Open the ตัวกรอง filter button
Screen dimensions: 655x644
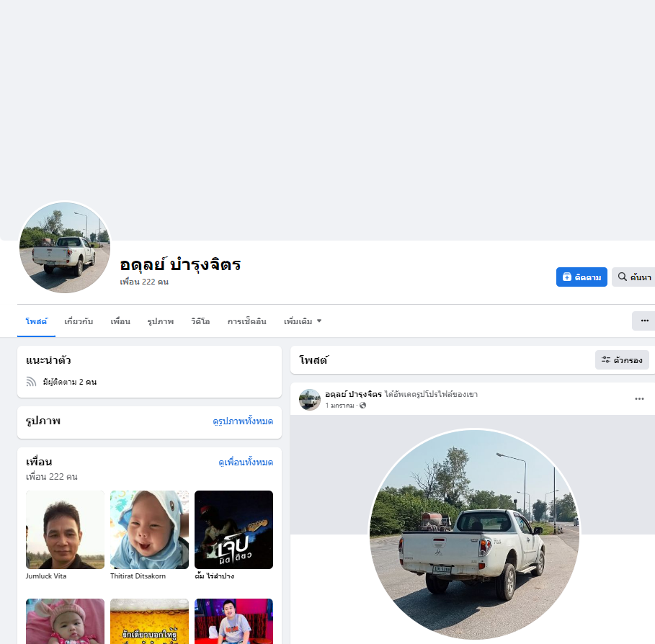click(x=622, y=360)
